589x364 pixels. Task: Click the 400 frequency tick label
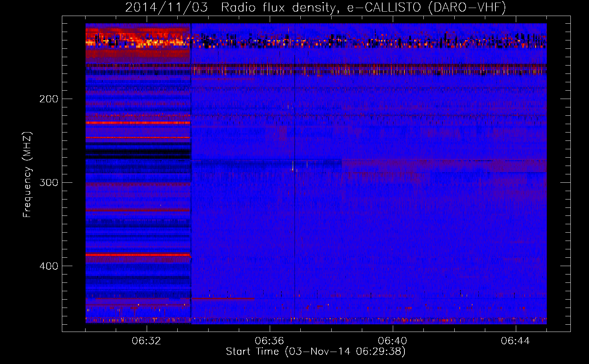49,266
